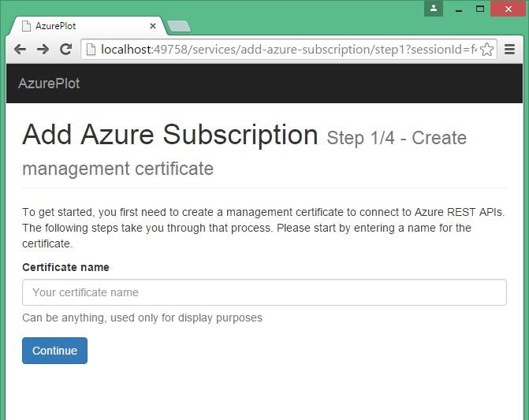The height and width of the screenshot is (420, 529).
Task: Click the 'Add Azure Subscription' heading
Action: point(170,135)
